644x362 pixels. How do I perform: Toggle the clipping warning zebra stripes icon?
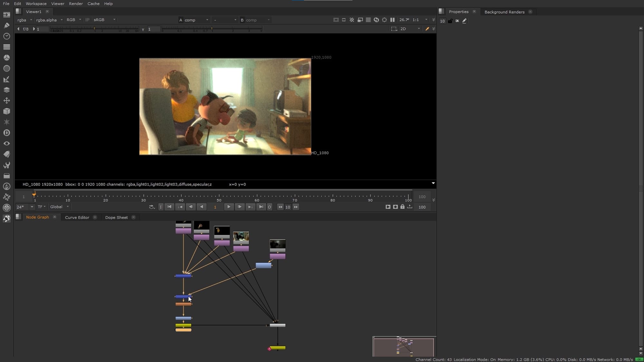click(x=352, y=20)
